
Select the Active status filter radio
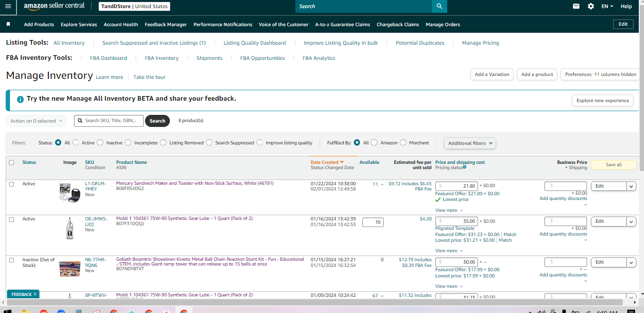click(76, 142)
